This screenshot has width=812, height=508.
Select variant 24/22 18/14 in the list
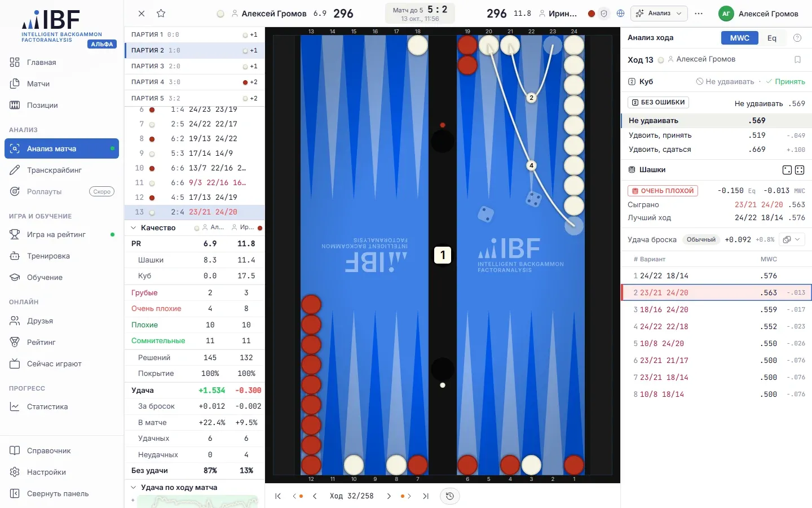click(716, 276)
